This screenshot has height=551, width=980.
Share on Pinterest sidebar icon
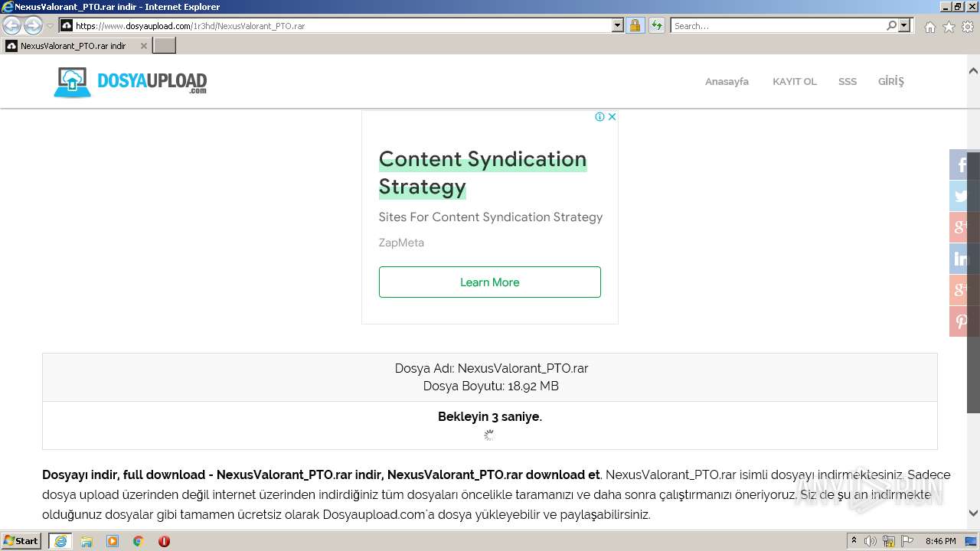click(961, 321)
